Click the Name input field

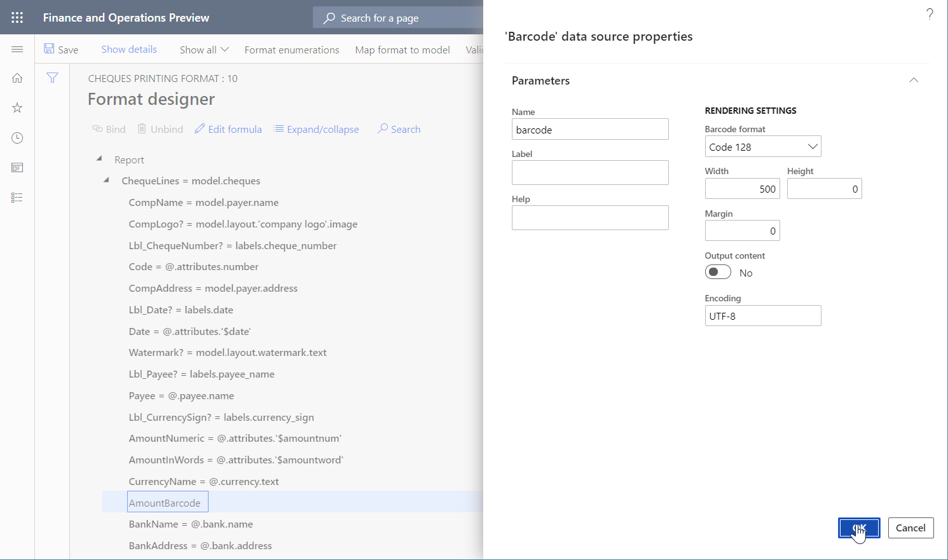point(590,129)
